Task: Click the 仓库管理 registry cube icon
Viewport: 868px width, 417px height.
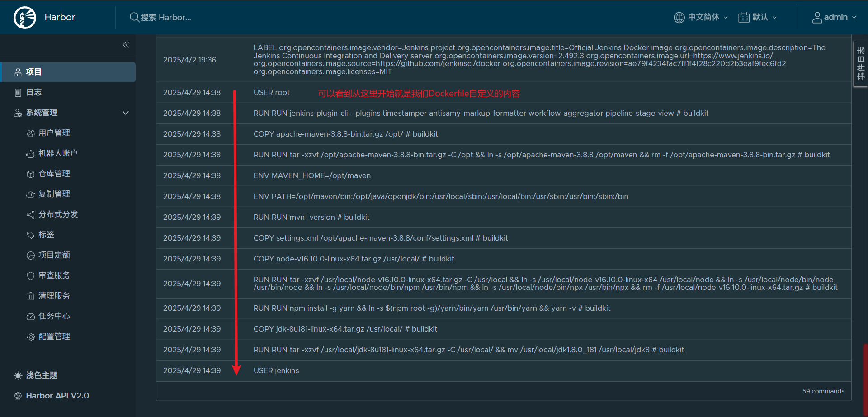Action: click(31, 174)
